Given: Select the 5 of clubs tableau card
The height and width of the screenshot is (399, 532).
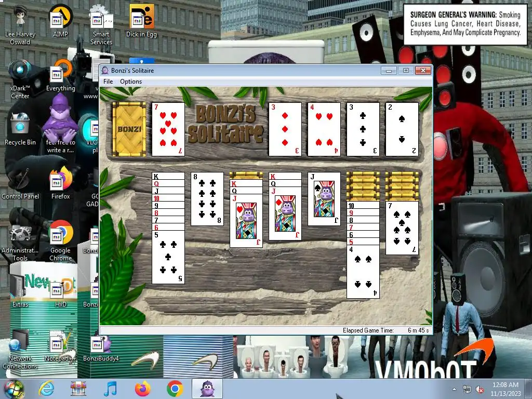Looking at the screenshot, I should click(168, 257).
